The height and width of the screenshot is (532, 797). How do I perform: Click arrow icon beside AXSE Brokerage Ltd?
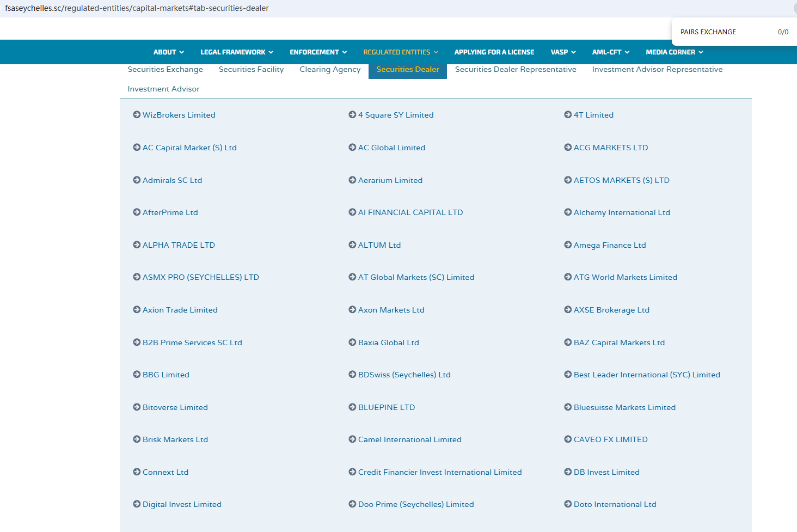coord(568,310)
